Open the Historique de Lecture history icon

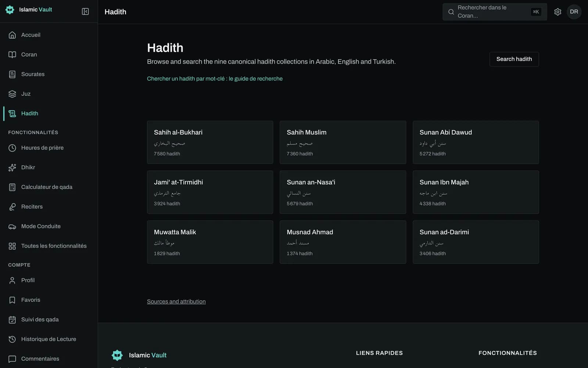point(12,339)
